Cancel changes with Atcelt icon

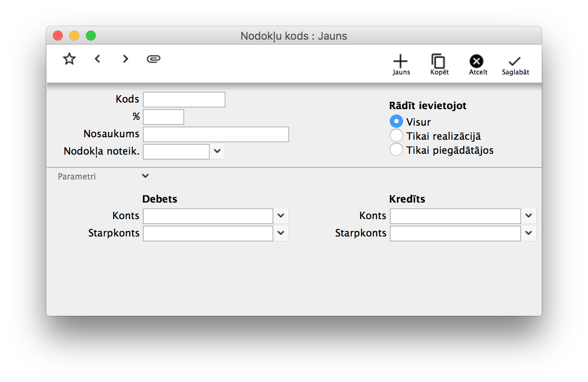(x=478, y=65)
